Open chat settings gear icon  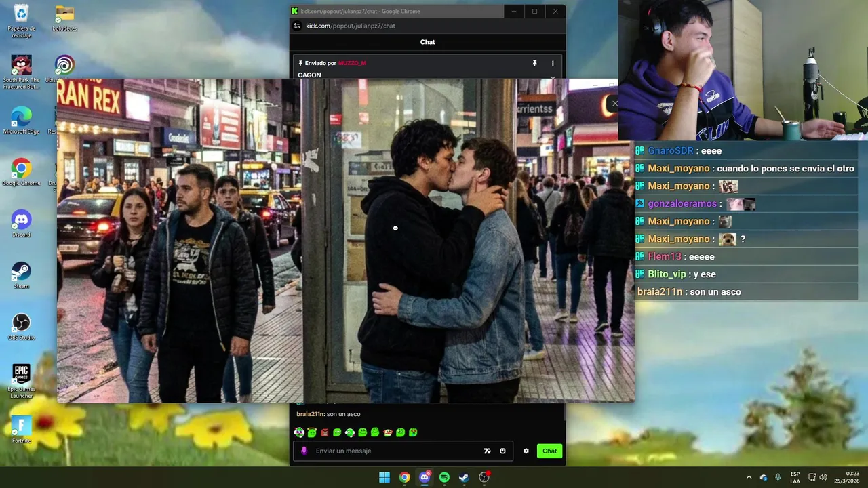pyautogui.click(x=526, y=451)
